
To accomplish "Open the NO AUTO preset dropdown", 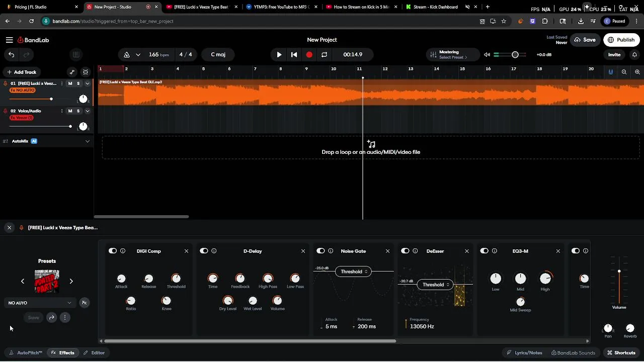I will pos(40,303).
